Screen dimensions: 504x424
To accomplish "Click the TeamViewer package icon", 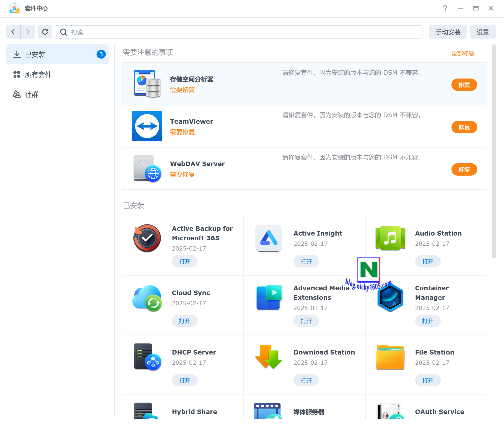I will [x=147, y=126].
